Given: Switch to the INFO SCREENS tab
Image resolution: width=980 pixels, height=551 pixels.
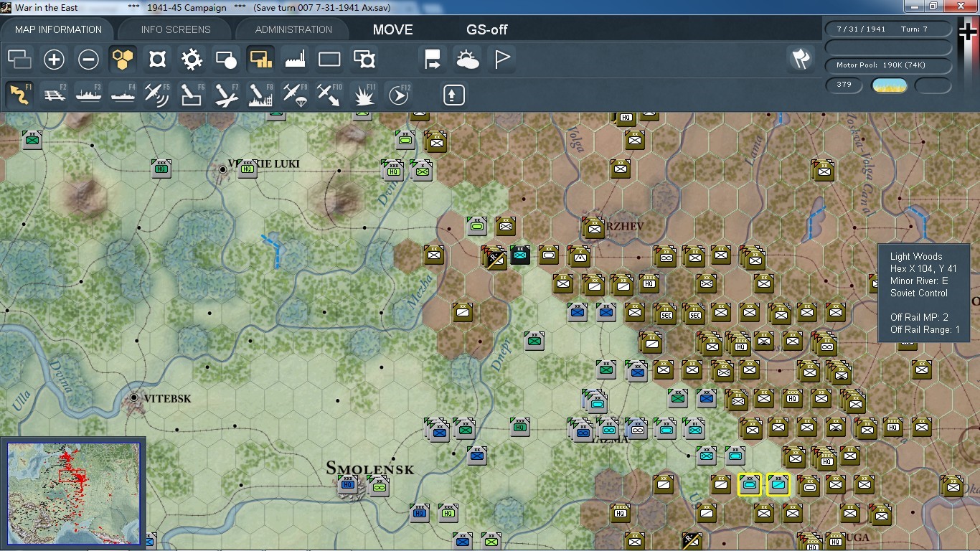Looking at the screenshot, I should click(176, 29).
